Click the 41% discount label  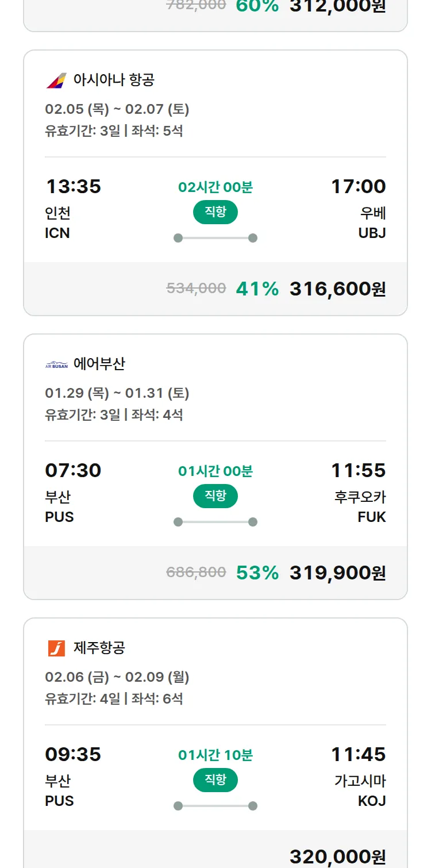257,289
